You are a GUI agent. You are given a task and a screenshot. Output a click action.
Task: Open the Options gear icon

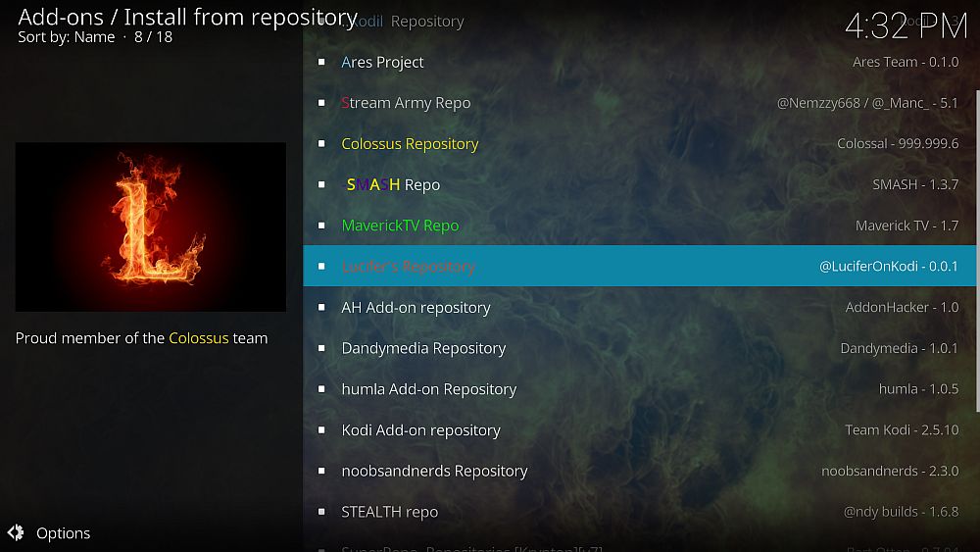[16, 532]
